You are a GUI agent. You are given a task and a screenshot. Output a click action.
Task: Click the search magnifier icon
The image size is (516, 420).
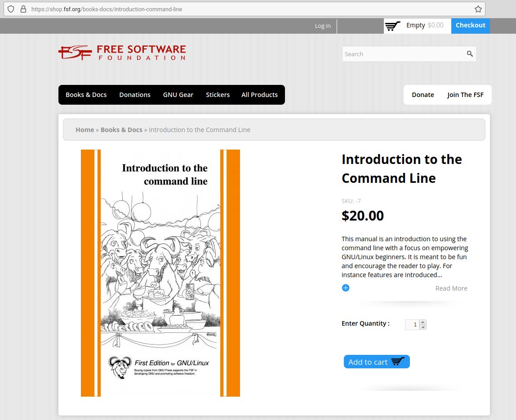point(469,53)
